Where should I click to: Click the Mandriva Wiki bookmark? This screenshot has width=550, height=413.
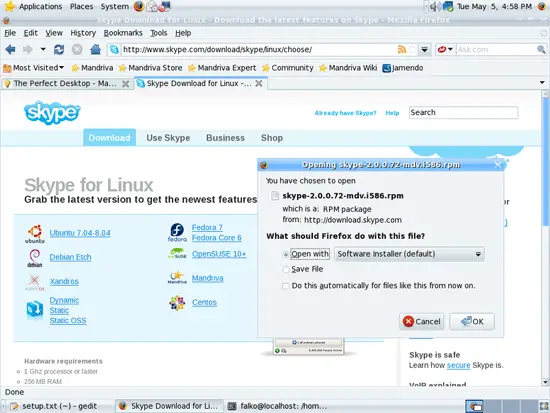point(348,68)
